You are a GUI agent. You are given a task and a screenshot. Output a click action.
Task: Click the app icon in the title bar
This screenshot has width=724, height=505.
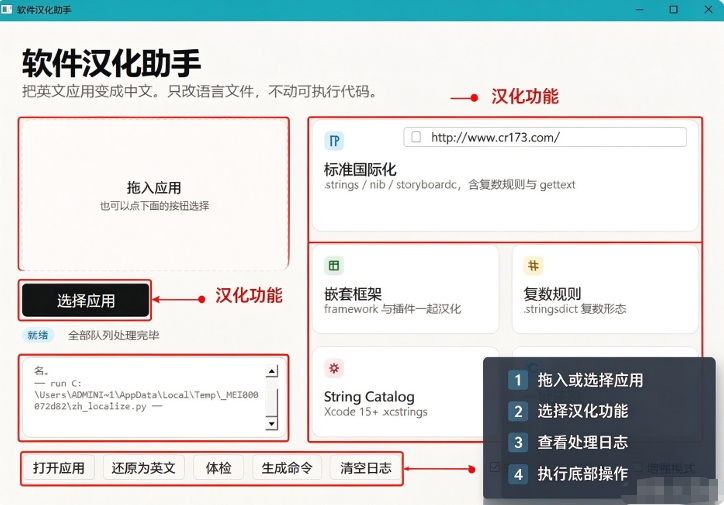coord(6,9)
